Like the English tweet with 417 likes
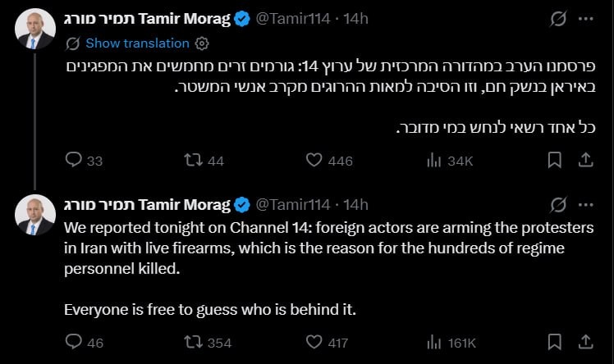614x364 pixels. pyautogui.click(x=314, y=342)
